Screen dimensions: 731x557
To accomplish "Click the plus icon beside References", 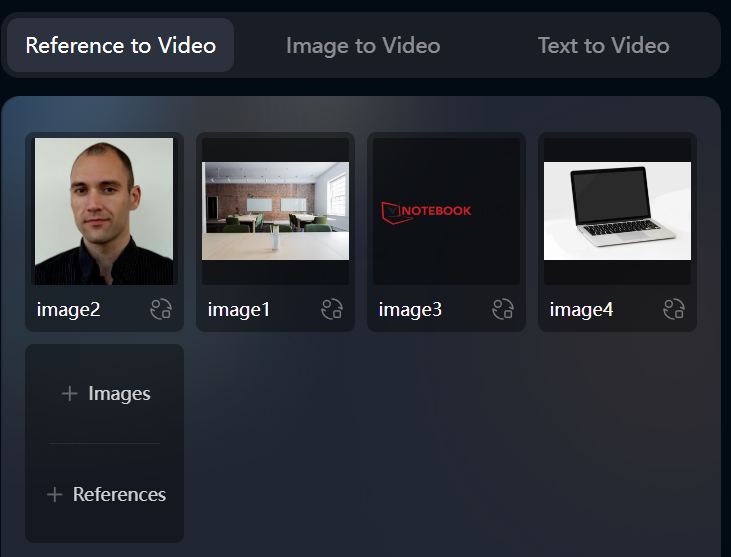I will [55, 495].
